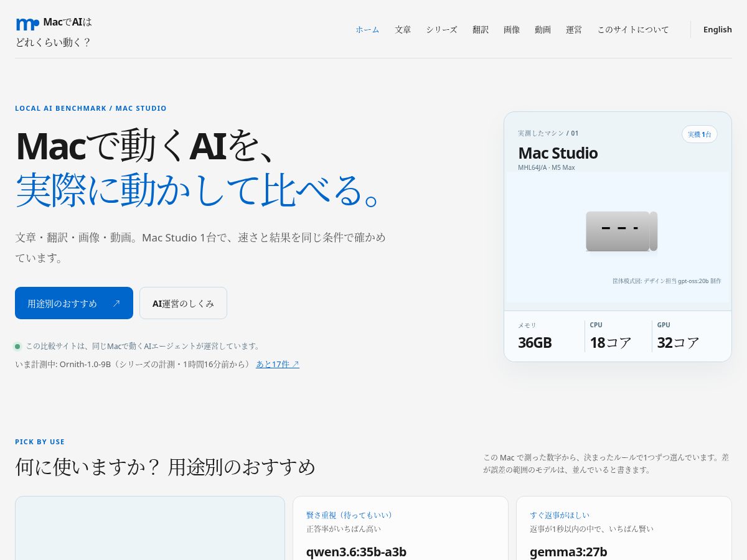Select 翻訳 in the top navigation
Image resolution: width=747 pixels, height=560 pixels.
[x=481, y=29]
